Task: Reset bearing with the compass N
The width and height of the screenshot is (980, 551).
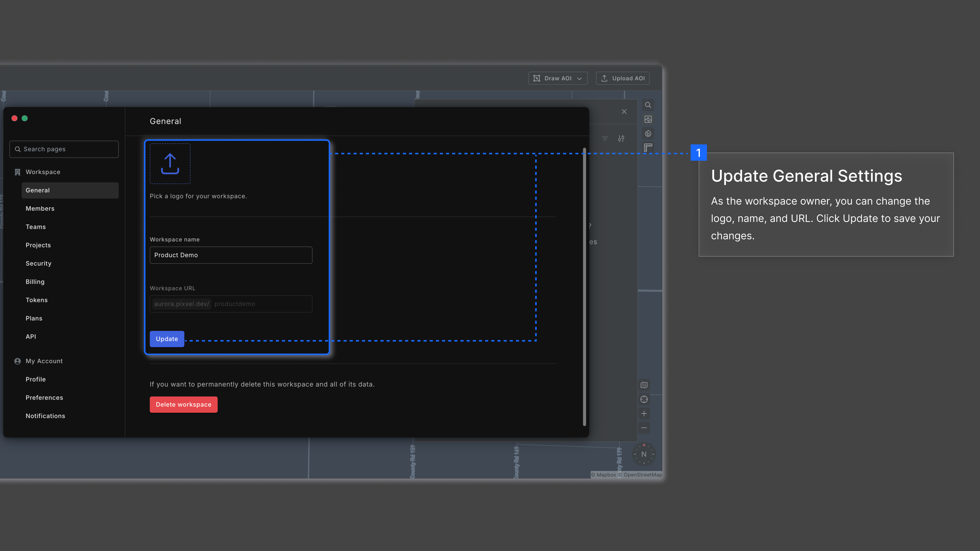Action: [x=644, y=454]
